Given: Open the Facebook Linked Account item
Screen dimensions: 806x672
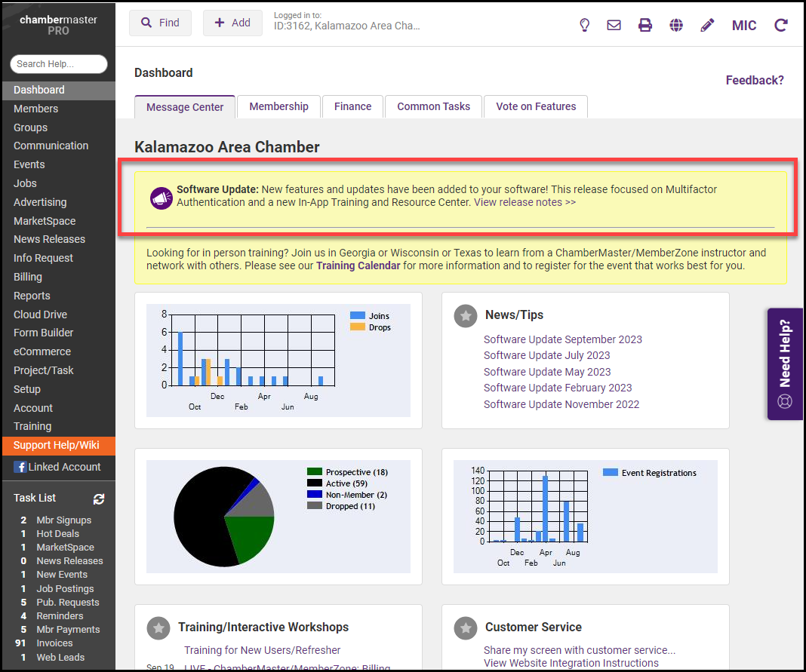Looking at the screenshot, I should pyautogui.click(x=57, y=467).
